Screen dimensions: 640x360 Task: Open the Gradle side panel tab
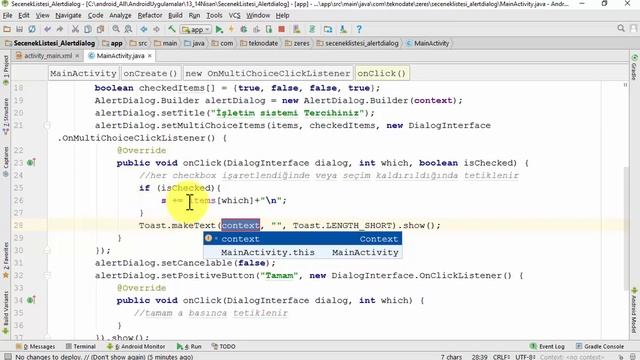[634, 67]
